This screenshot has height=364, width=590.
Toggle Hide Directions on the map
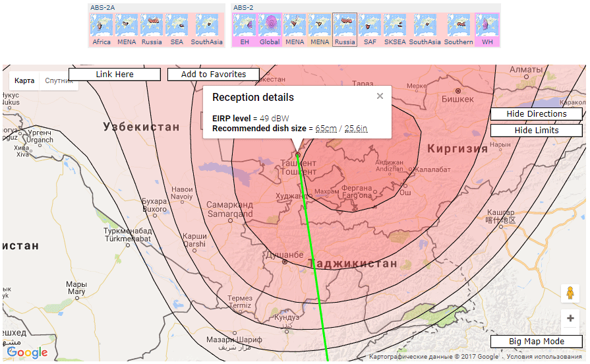536,114
